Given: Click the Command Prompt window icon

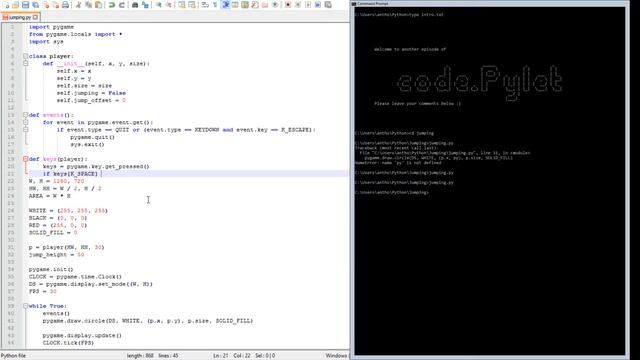Looking at the screenshot, I should click(x=354, y=3).
